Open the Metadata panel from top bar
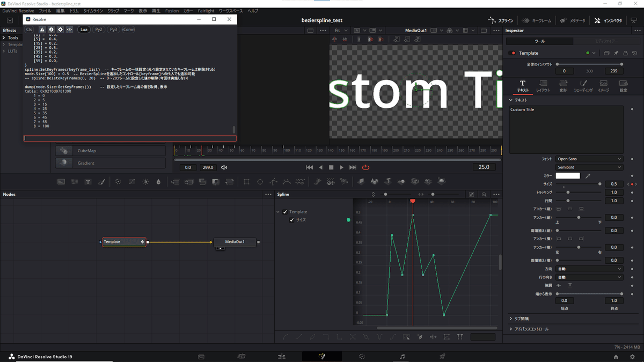644x362 pixels. point(573,20)
